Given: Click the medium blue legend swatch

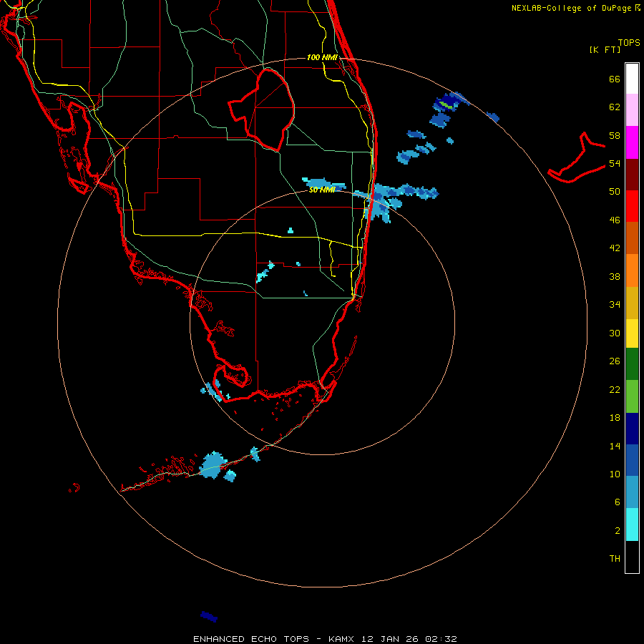Looking at the screenshot, I should click(x=632, y=460).
